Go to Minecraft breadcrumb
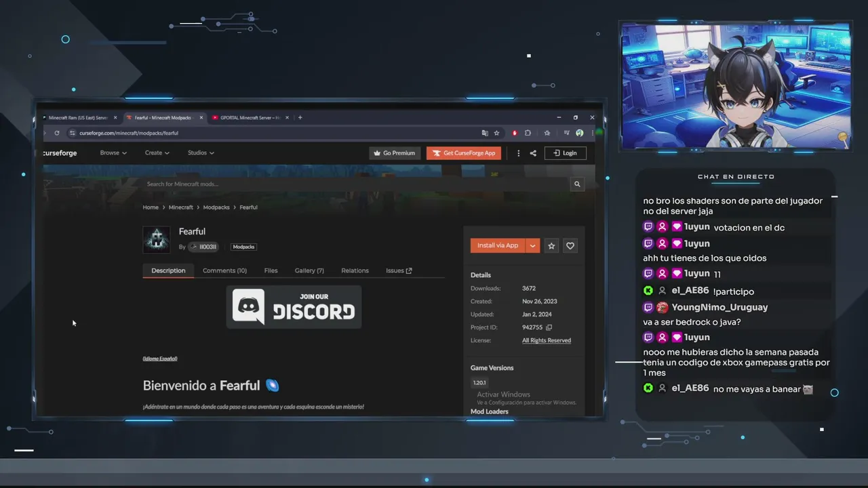 click(x=181, y=207)
